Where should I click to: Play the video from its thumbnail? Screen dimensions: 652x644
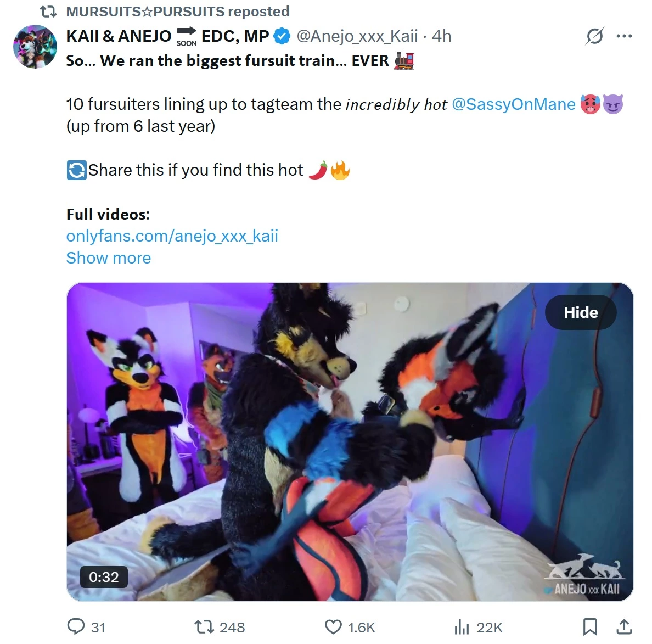[x=350, y=442]
